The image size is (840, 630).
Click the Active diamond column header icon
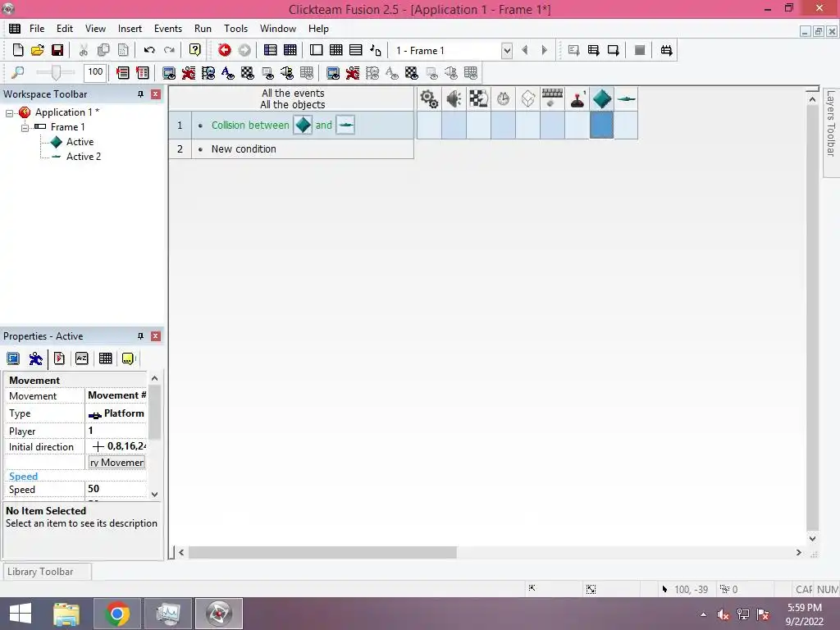(x=601, y=98)
